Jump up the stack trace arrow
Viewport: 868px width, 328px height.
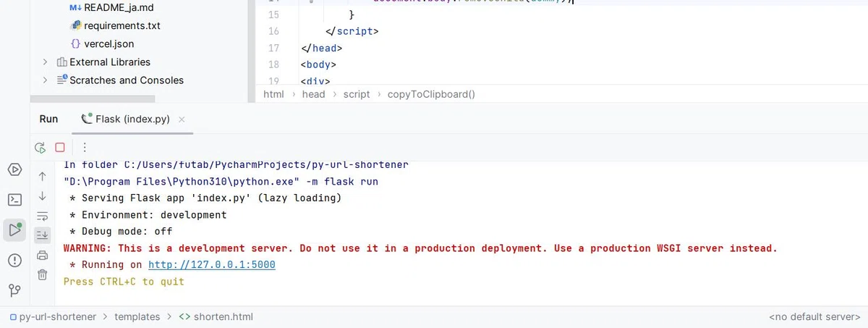pos(42,176)
